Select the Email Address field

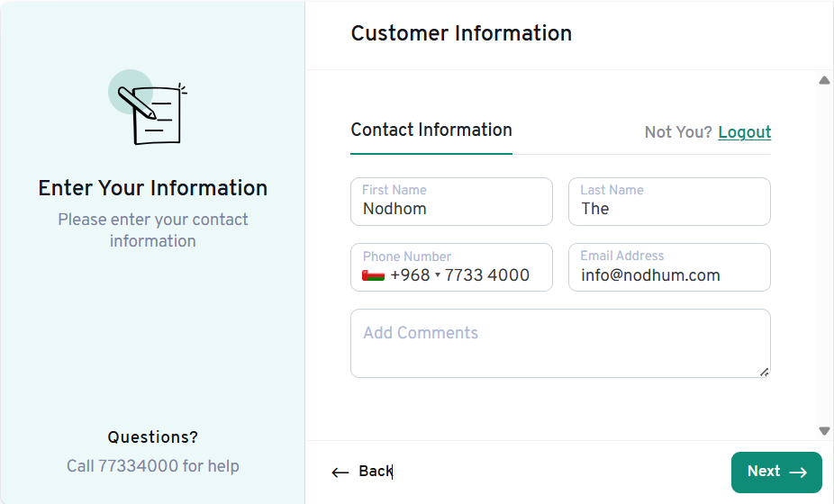669,275
